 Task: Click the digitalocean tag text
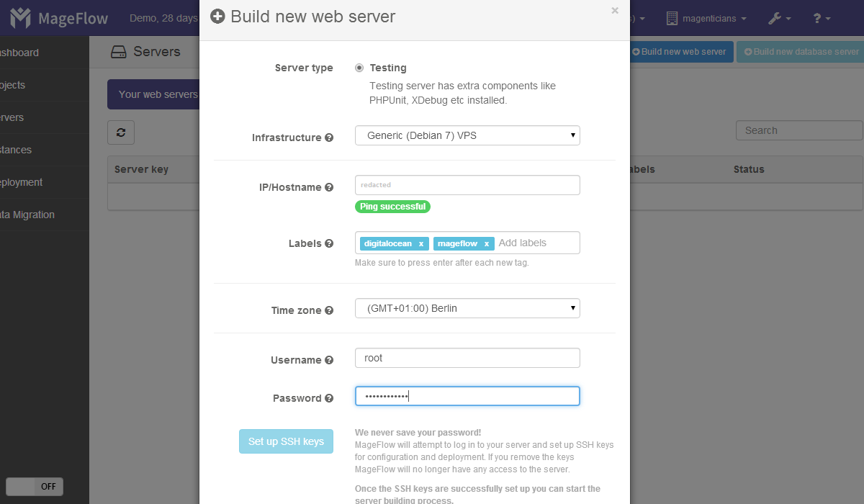pos(388,243)
